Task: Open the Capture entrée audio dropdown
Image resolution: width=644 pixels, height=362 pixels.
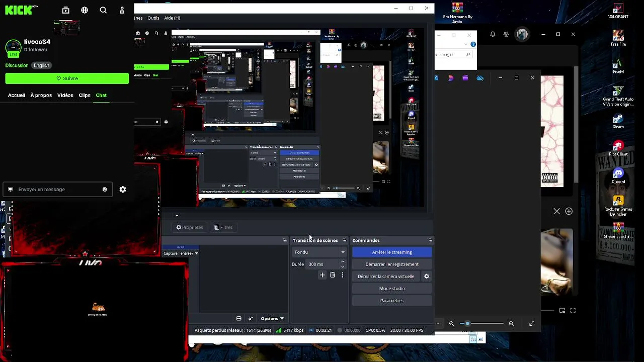Action: (181, 253)
